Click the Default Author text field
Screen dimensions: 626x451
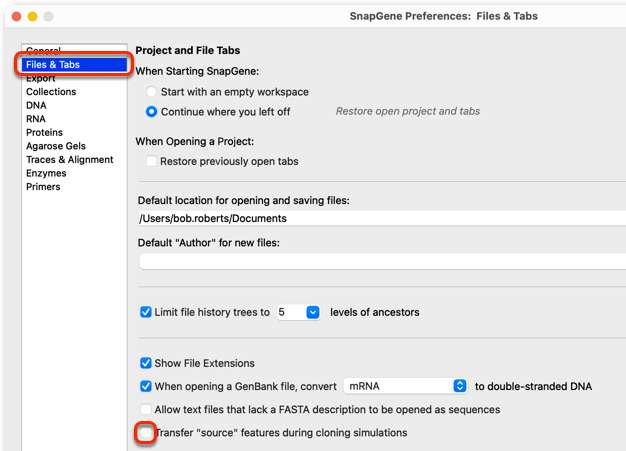[x=382, y=261]
